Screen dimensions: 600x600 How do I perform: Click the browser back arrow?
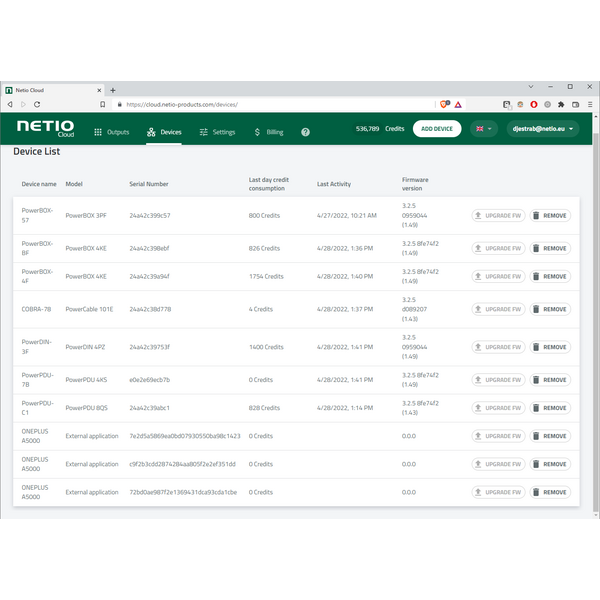[x=10, y=104]
